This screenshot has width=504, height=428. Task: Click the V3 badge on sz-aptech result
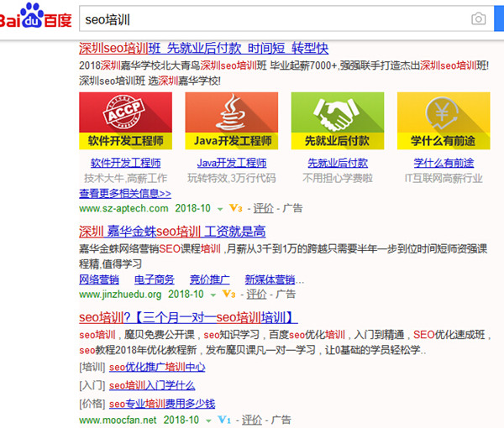click(x=235, y=208)
